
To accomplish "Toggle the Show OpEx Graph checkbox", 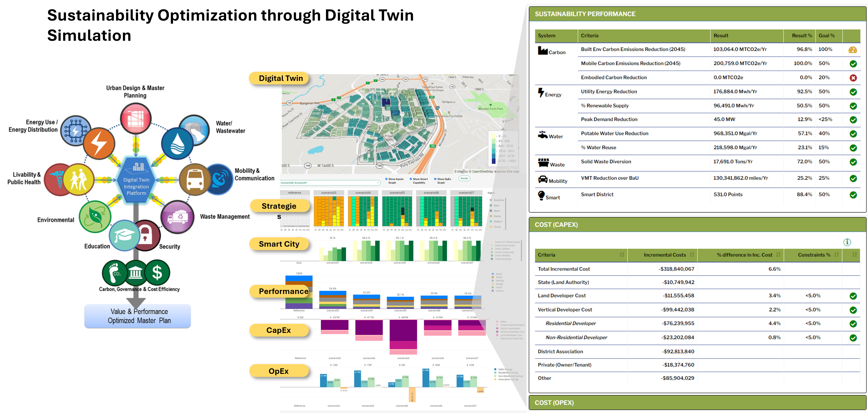I will pos(435,179).
